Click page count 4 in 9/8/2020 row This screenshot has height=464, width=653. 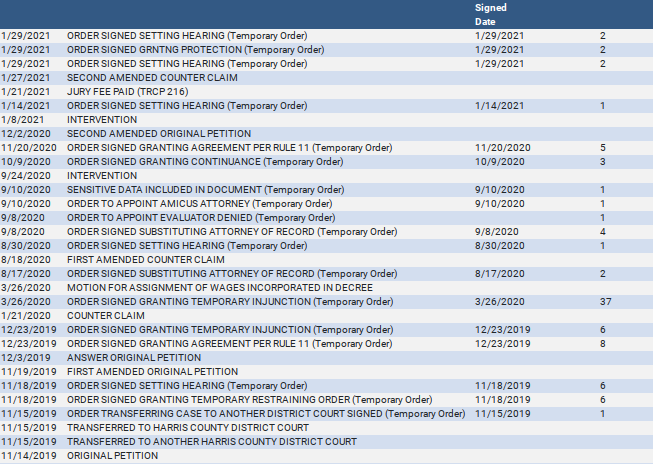click(603, 232)
